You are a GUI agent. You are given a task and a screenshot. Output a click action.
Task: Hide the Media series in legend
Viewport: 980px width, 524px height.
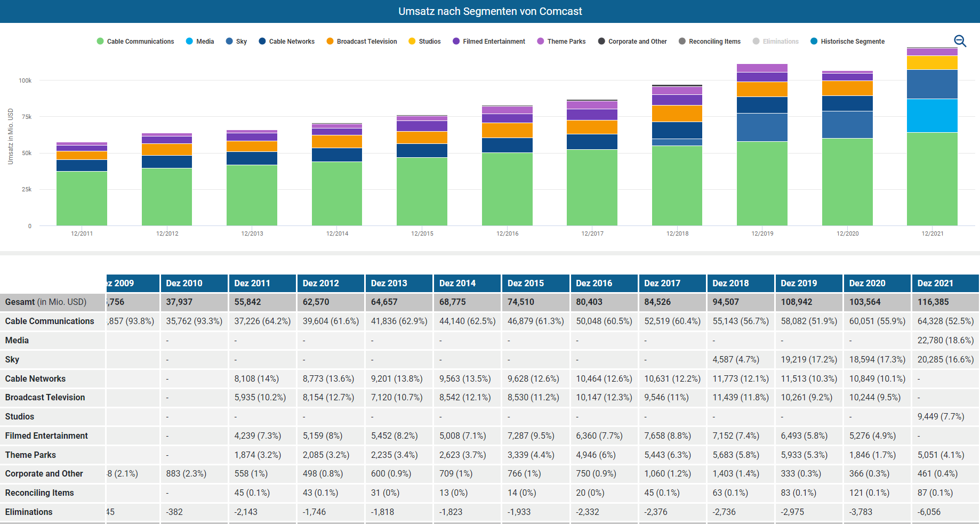point(200,42)
